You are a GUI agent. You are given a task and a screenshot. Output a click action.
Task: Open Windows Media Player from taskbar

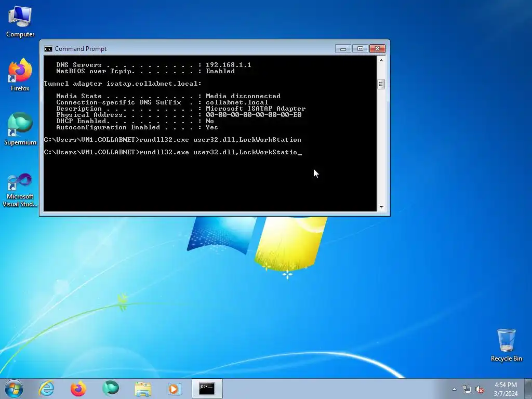[175, 389]
